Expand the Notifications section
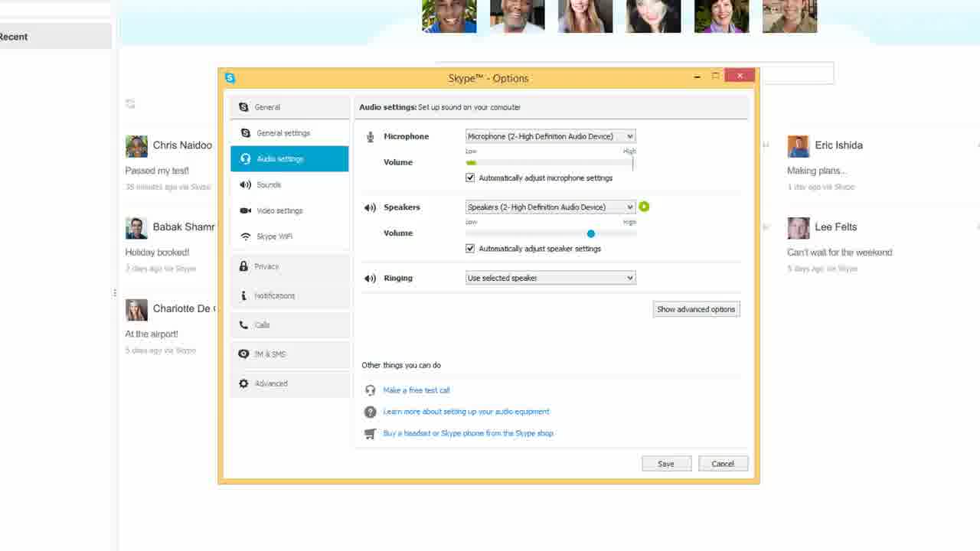 (290, 296)
